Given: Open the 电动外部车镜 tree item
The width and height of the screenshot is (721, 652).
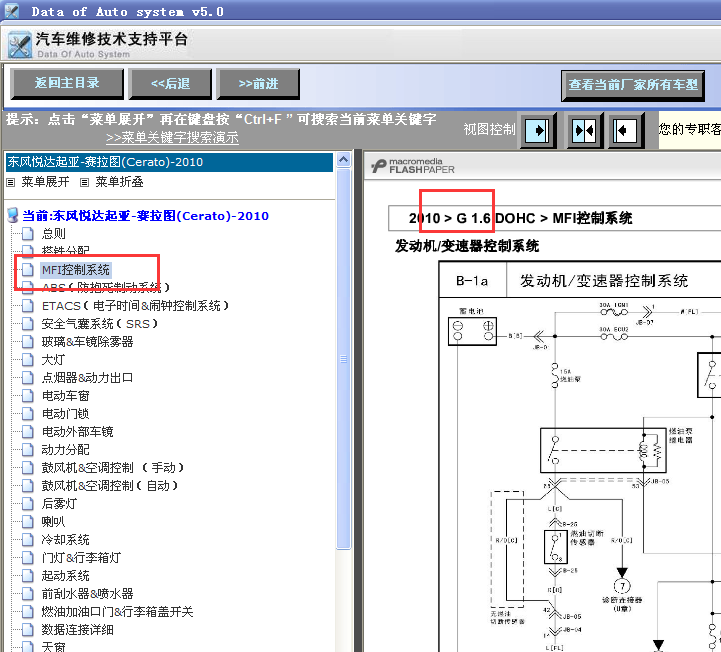Looking at the screenshot, I should (77, 431).
